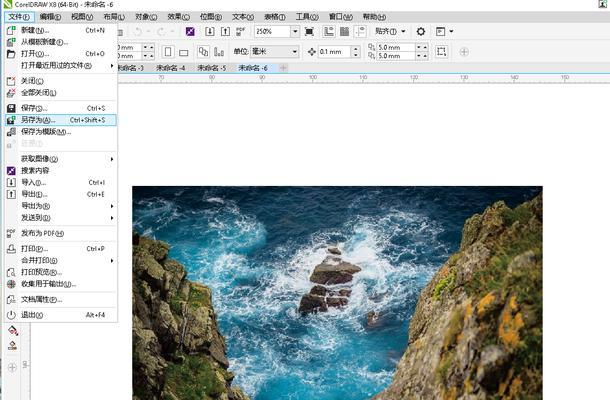Click the 0.1 mm nudge distance field

pos(334,52)
